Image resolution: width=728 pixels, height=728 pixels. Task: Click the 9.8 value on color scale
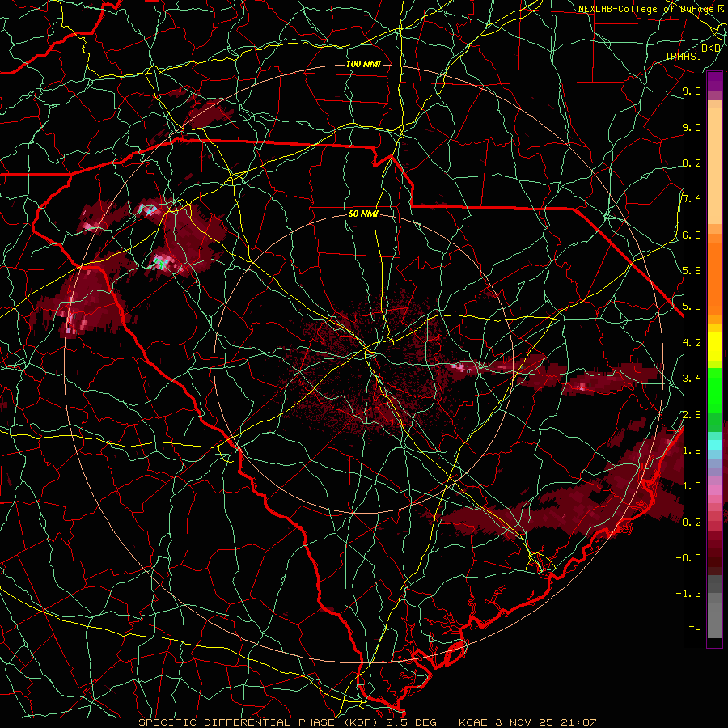pyautogui.click(x=692, y=91)
